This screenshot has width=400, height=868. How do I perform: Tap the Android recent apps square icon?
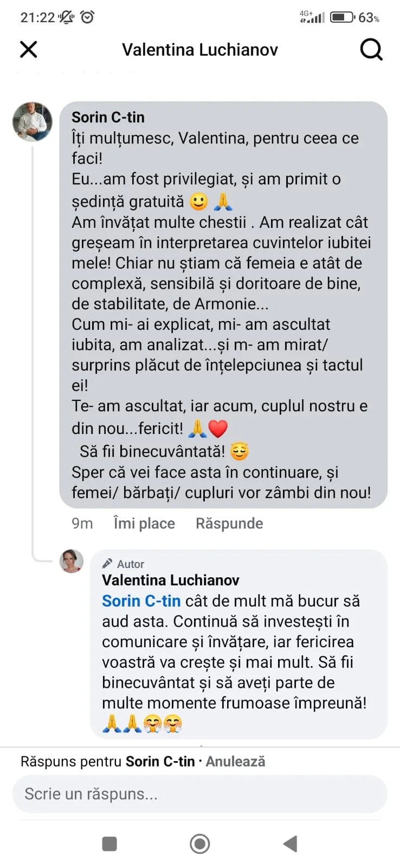coord(109,844)
